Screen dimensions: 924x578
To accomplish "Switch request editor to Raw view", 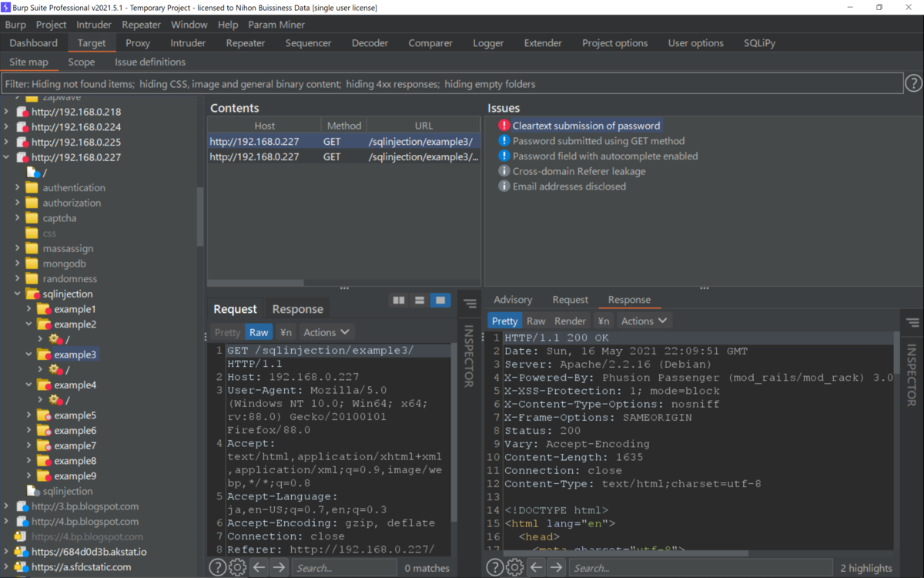I will [259, 332].
